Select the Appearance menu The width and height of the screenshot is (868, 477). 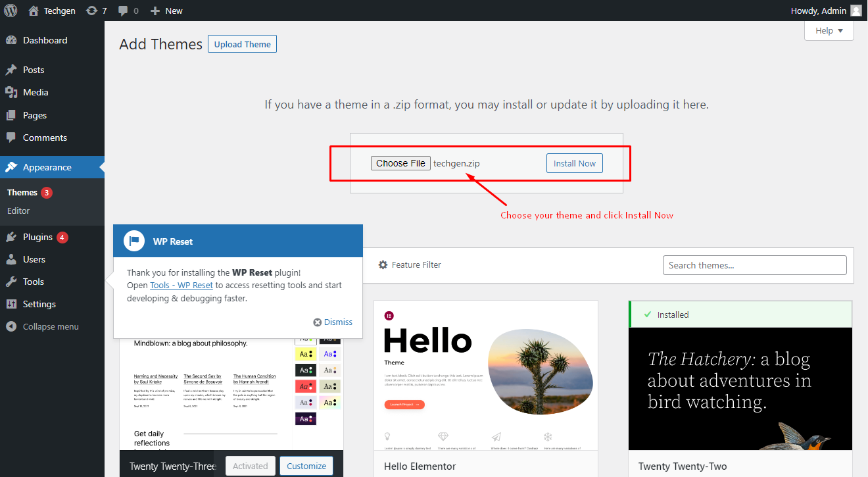pos(52,167)
